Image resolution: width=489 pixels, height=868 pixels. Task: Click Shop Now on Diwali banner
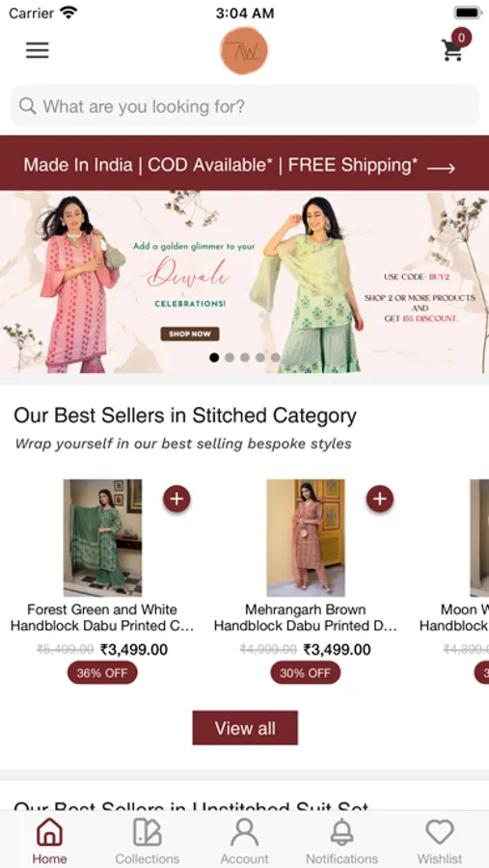pos(190,334)
